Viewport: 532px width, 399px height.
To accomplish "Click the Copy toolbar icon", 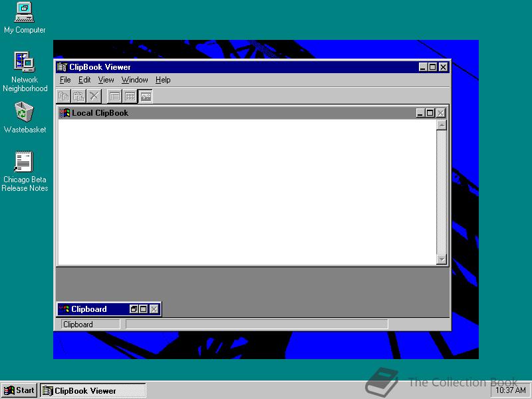I will 63,96.
